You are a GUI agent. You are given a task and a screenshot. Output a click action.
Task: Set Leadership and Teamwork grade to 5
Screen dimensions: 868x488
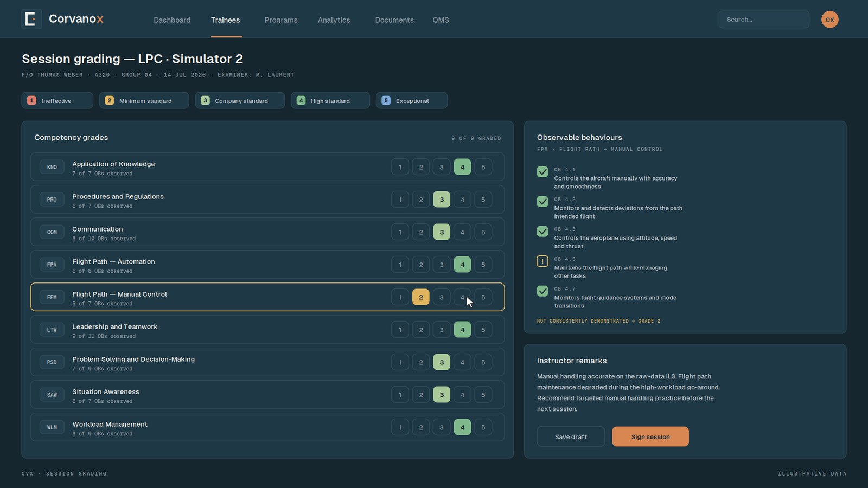coord(483,330)
